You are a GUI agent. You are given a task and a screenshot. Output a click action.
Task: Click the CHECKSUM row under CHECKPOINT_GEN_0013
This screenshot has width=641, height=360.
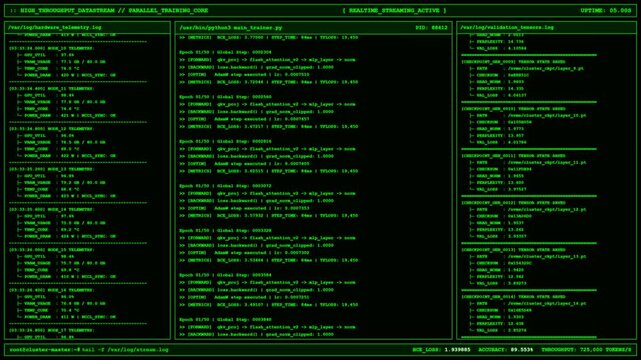[x=501, y=264]
